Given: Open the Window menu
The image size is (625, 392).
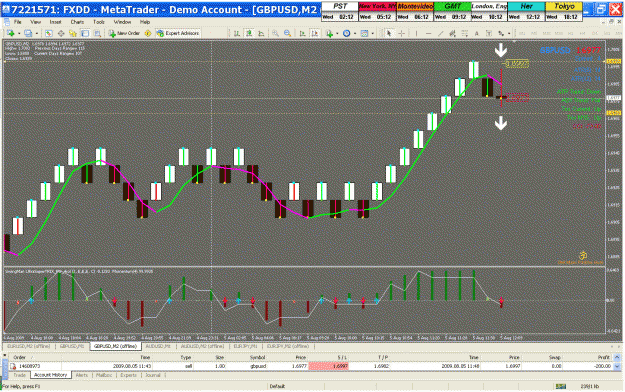Looking at the screenshot, I should [x=122, y=22].
